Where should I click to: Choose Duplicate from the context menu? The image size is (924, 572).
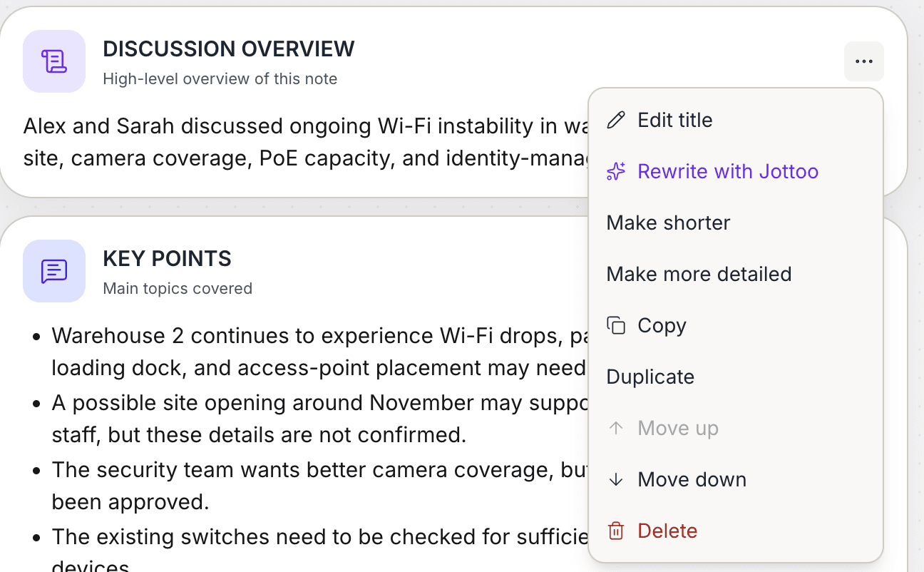click(736, 377)
